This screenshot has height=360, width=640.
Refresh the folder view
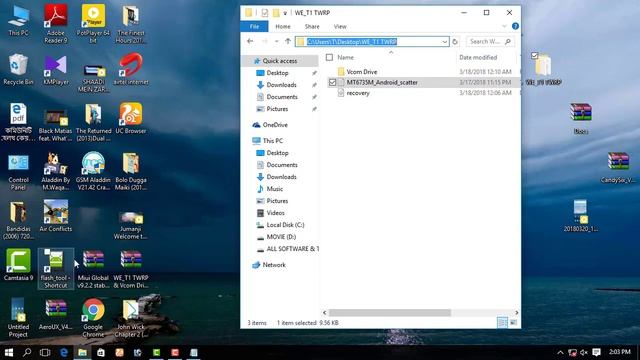coord(455,42)
